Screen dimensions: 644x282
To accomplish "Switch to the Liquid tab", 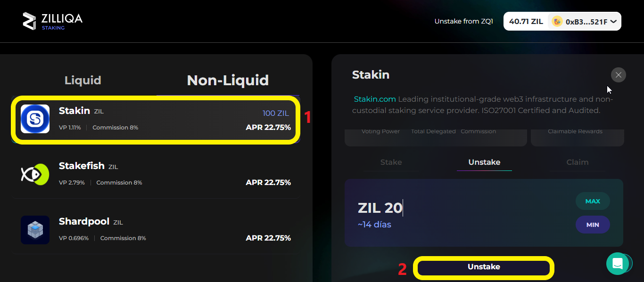I will [x=83, y=80].
